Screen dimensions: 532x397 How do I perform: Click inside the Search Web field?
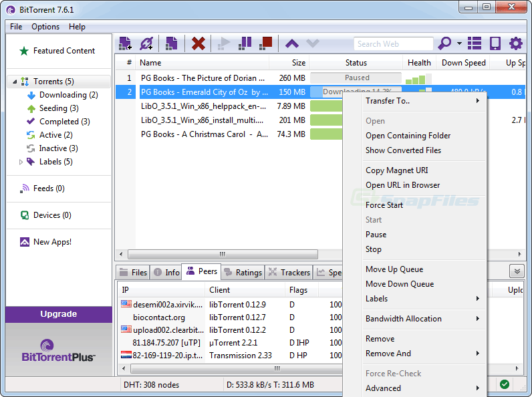(393, 44)
